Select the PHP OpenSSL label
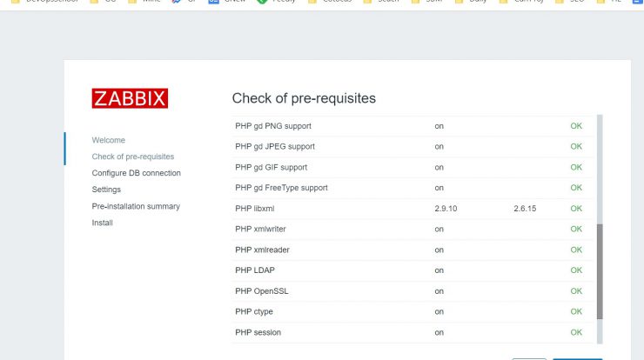The width and height of the screenshot is (644, 360). (x=262, y=291)
